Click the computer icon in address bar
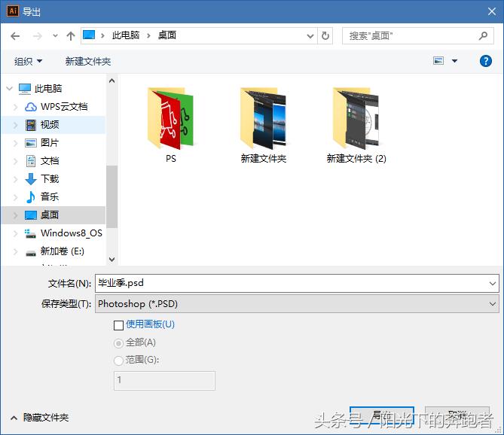Image resolution: width=504 pixels, height=435 pixels. (89, 35)
